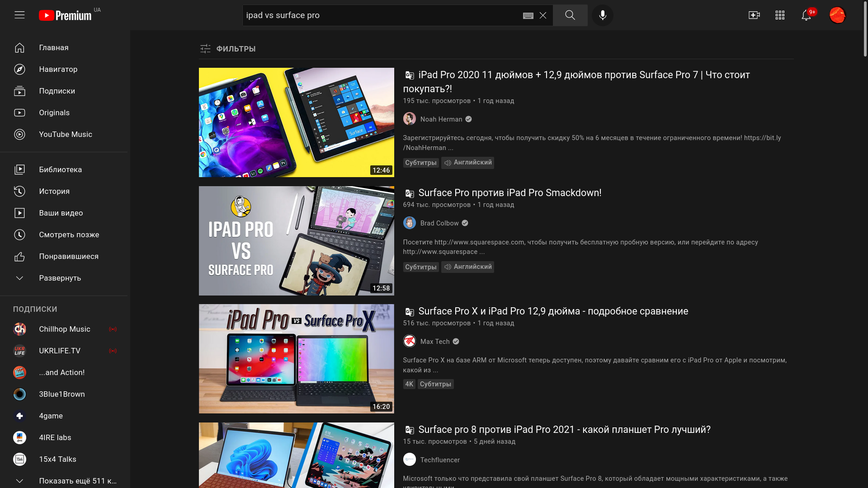Open 4IRE labs subscription

64,437
